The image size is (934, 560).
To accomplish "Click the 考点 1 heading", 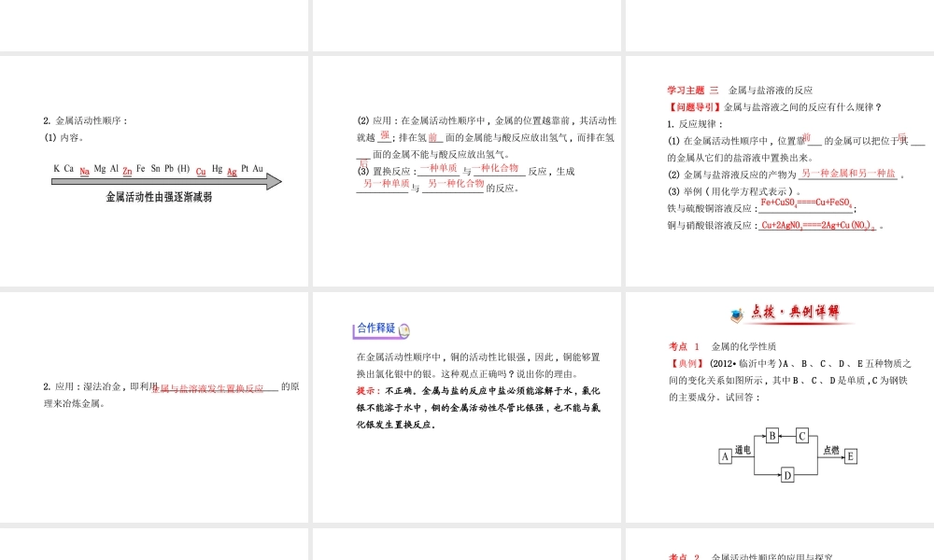I will (x=684, y=346).
